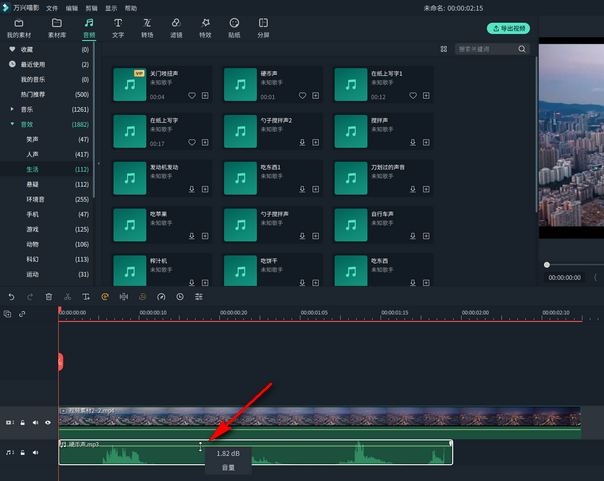The height and width of the screenshot is (481, 604).
Task: Add 关门吱扭声 to timeline with plus icon
Action: pyautogui.click(x=205, y=96)
